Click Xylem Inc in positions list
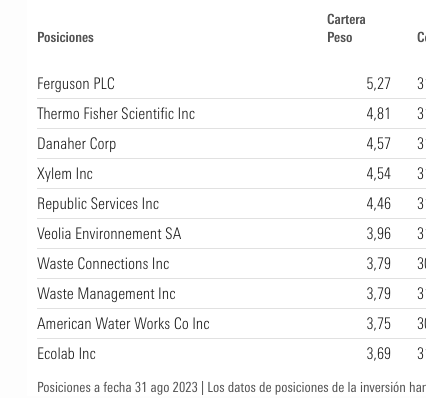 (65, 174)
